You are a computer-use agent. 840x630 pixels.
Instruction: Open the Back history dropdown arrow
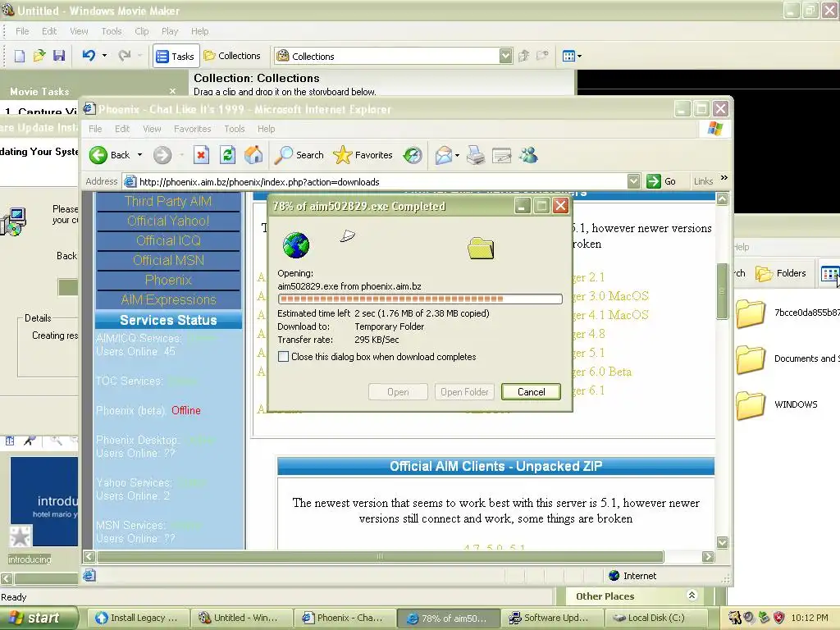point(139,155)
